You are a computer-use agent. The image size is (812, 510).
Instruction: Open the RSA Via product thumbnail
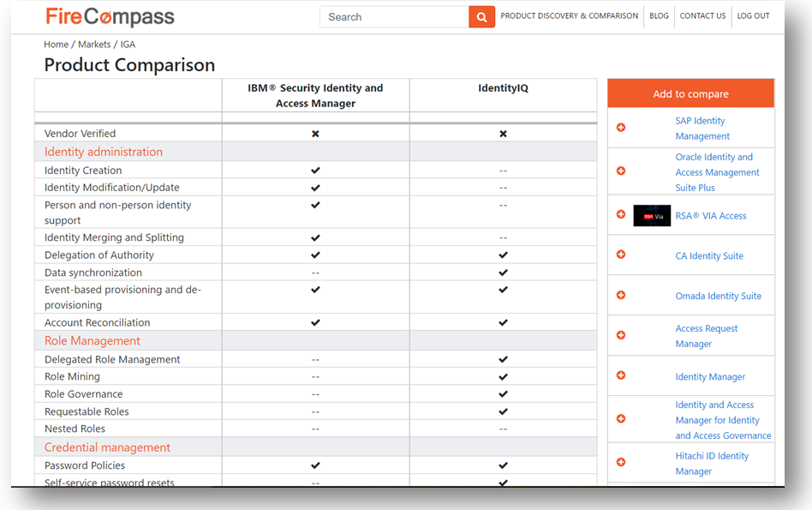click(x=652, y=216)
